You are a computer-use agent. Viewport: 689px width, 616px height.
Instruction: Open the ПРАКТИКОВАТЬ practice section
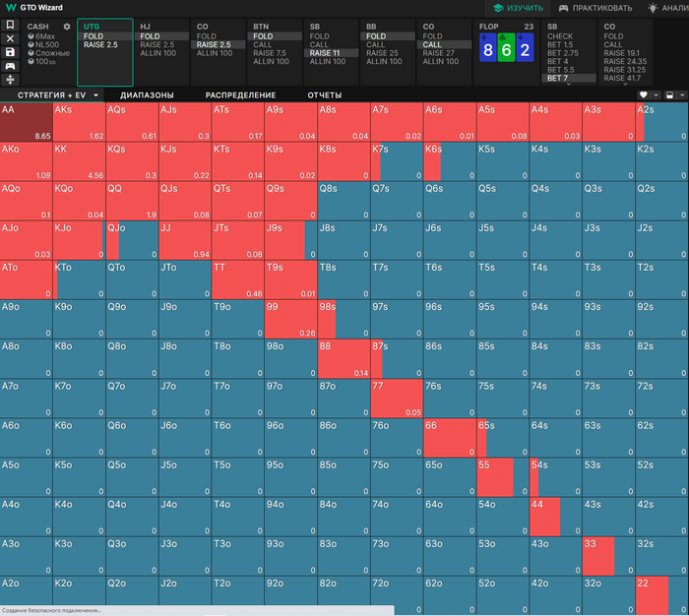[x=595, y=8]
